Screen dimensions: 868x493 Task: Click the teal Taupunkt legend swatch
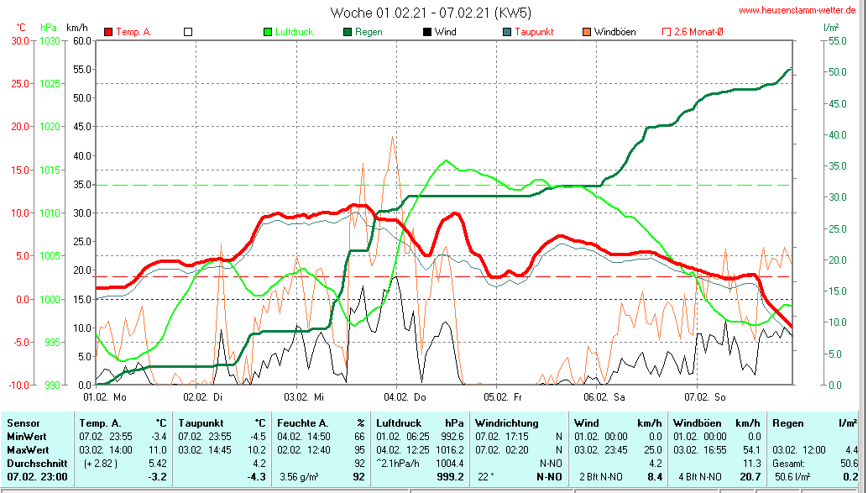click(x=507, y=32)
